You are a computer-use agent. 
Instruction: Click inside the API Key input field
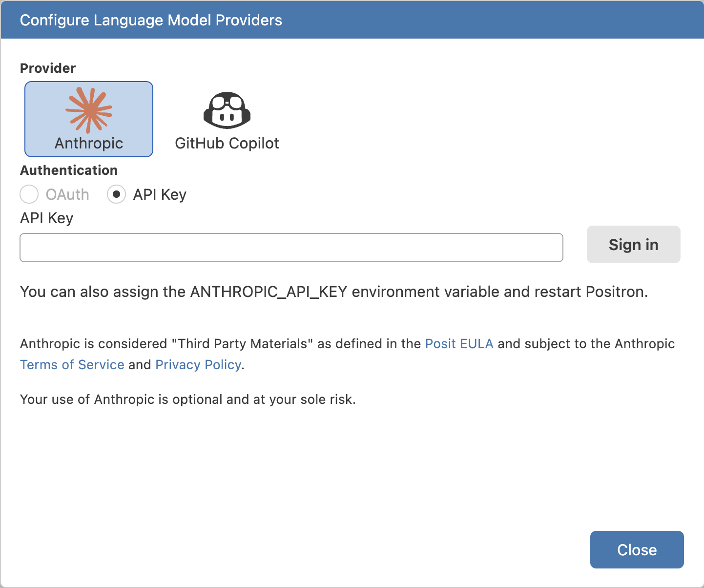(291, 248)
